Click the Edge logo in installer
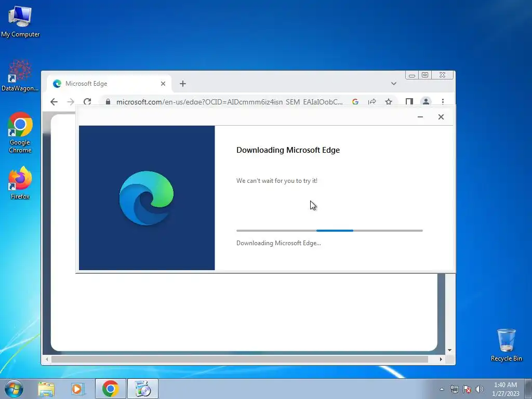This screenshot has width=532, height=399. [x=146, y=198]
